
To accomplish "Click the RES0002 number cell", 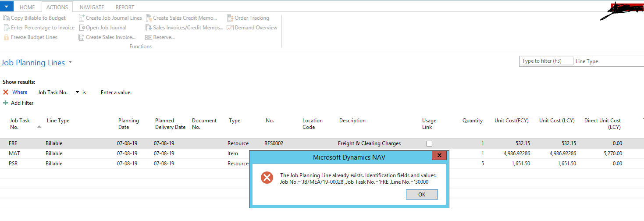I will (274, 143).
